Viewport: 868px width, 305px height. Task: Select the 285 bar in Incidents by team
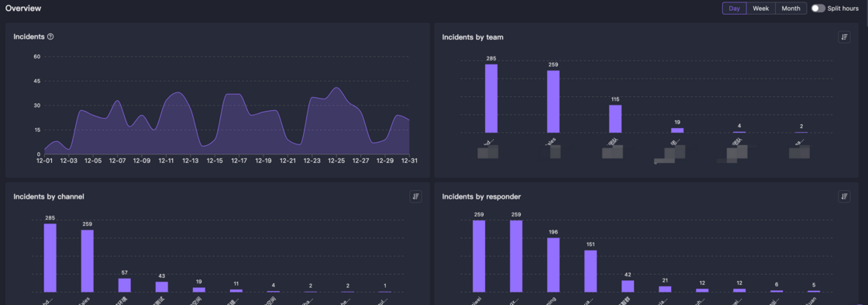[x=491, y=99]
